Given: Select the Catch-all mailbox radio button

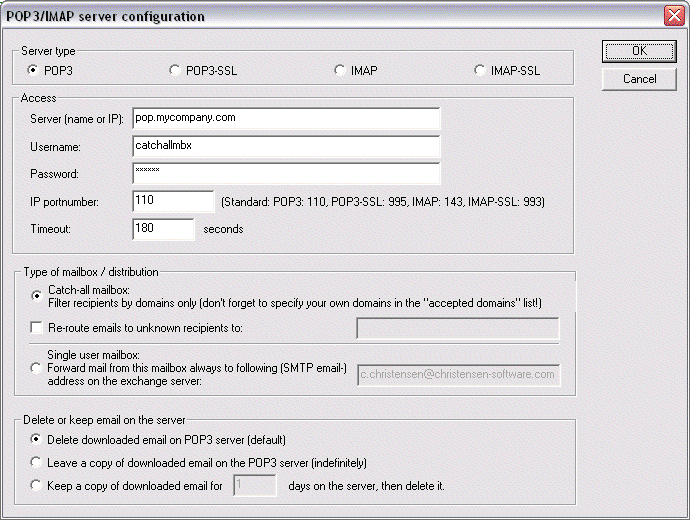Looking at the screenshot, I should 37,296.
